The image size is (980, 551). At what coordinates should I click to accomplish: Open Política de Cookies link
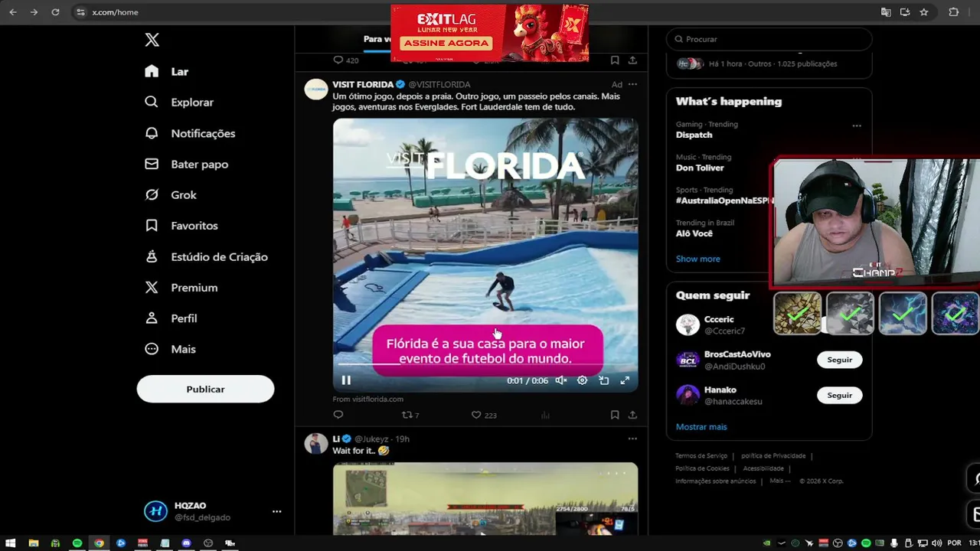pyautogui.click(x=702, y=468)
